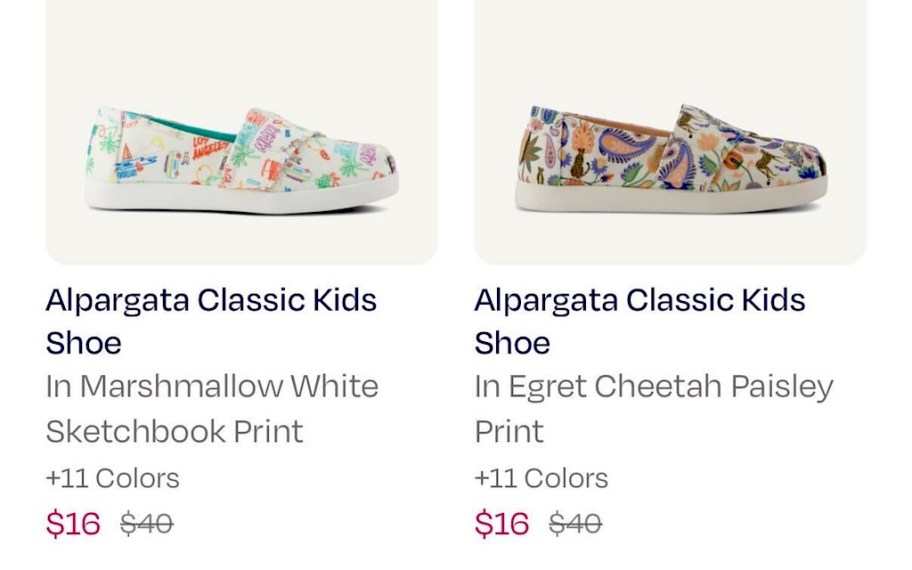Image resolution: width=912 pixels, height=570 pixels.
Task: Click the $16 sale price under Paisley shoe
Action: (502, 523)
